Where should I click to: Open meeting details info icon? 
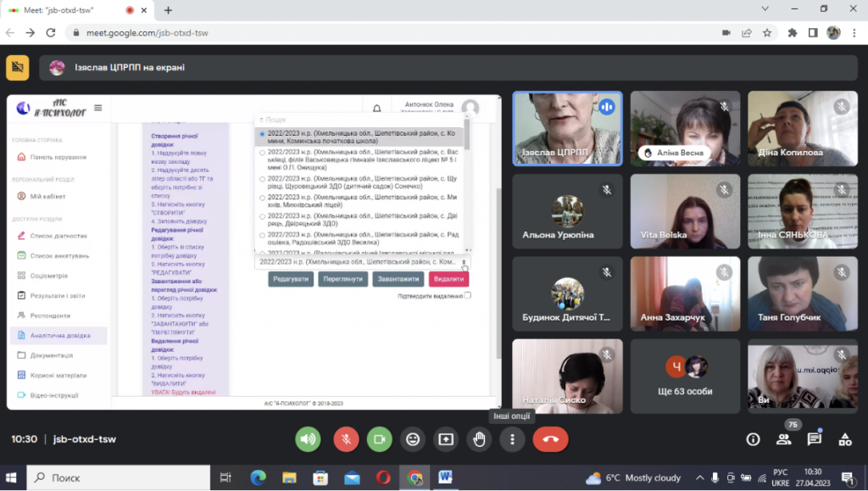753,439
